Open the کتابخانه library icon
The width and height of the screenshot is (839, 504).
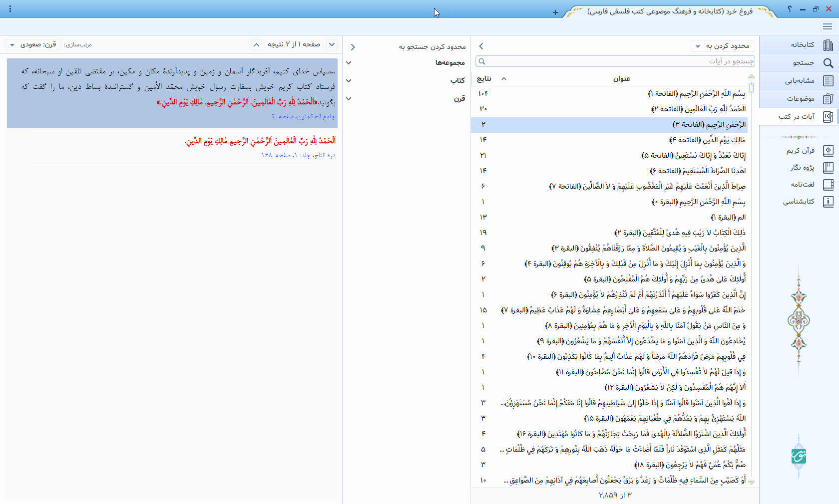point(828,45)
